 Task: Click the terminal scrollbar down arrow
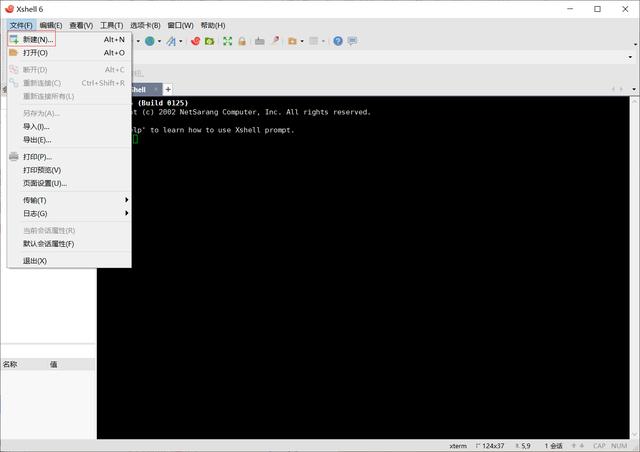point(634,435)
